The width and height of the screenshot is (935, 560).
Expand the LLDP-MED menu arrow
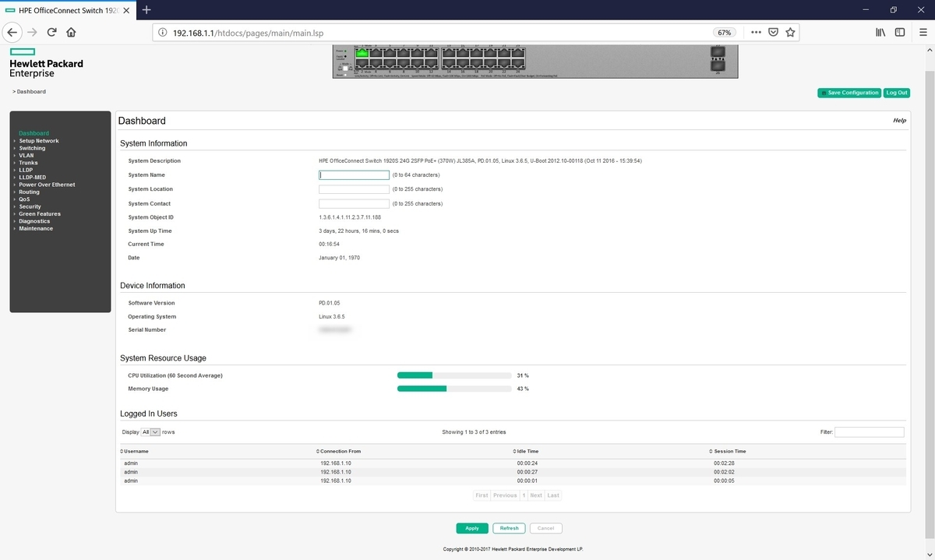[x=15, y=177]
